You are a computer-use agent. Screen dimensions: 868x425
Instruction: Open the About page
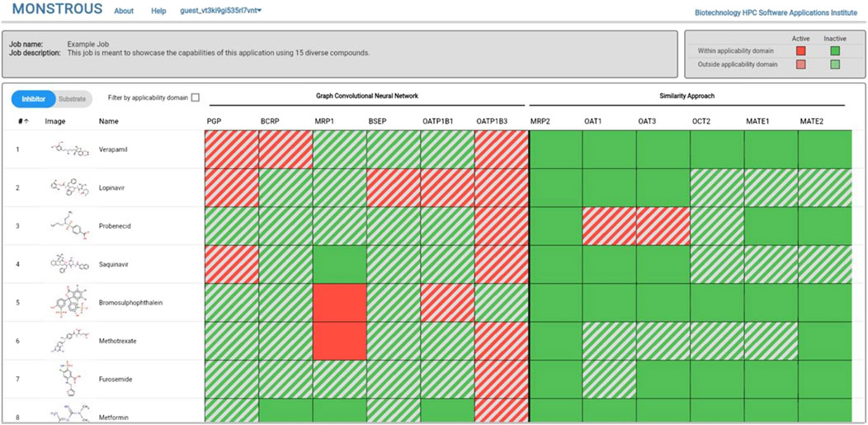124,11
